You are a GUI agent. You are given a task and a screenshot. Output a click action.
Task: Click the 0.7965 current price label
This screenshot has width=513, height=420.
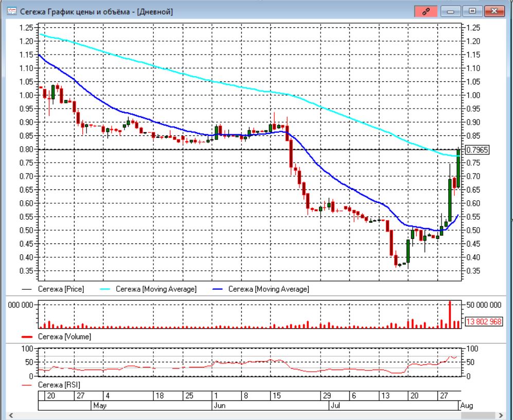(477, 150)
